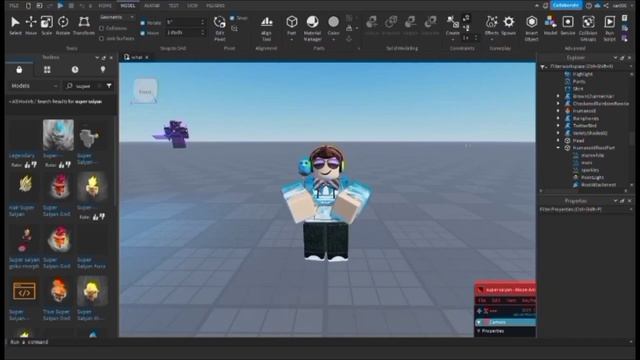640x360 pixels.
Task: Open the Edit Pivot tool
Action: pyautogui.click(x=220, y=28)
